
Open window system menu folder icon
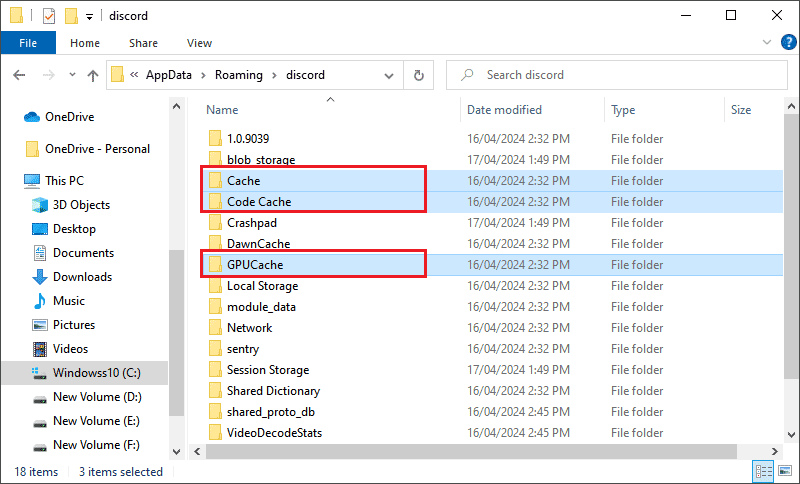[x=17, y=15]
